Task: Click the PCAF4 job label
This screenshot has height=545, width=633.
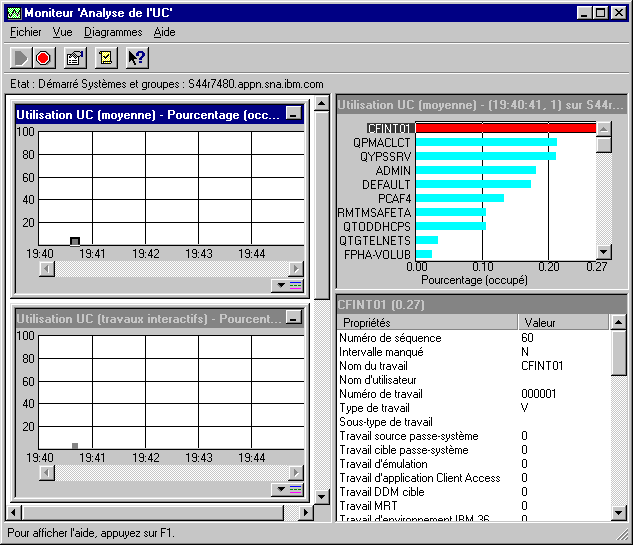Action: [394, 199]
